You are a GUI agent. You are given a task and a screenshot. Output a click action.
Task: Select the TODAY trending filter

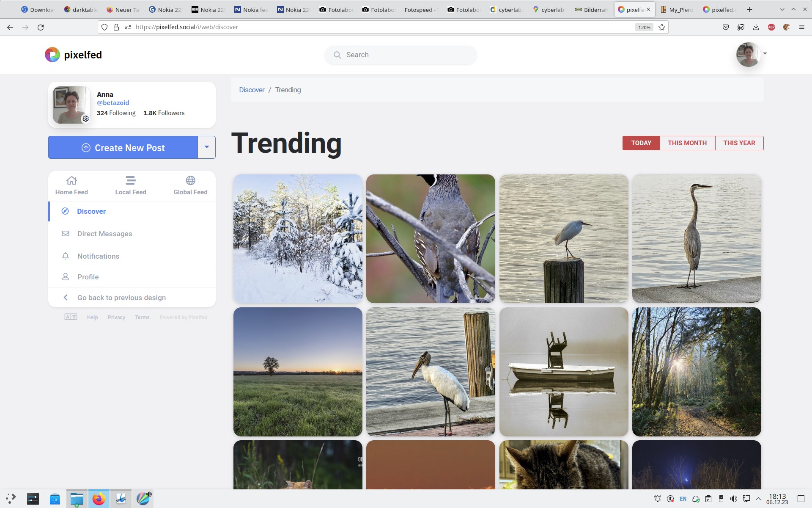tap(641, 143)
